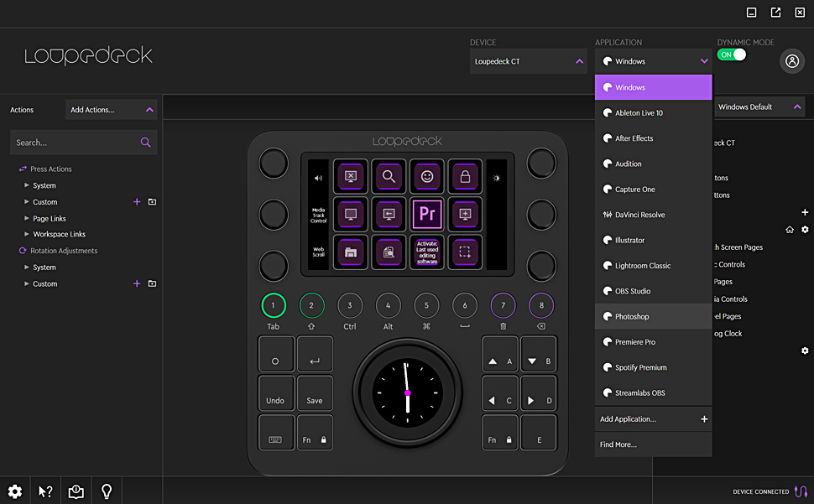Expand System under Rotation Adjustments

click(27, 267)
